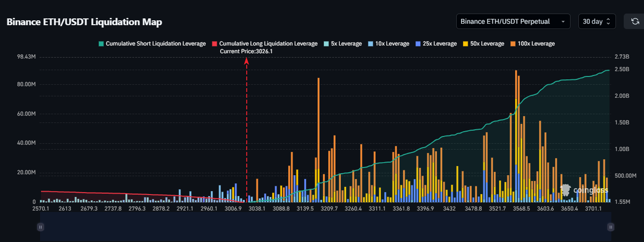This screenshot has height=242, width=644.
Task: Toggle the 50x Leverage legend series
Action: pos(483,43)
